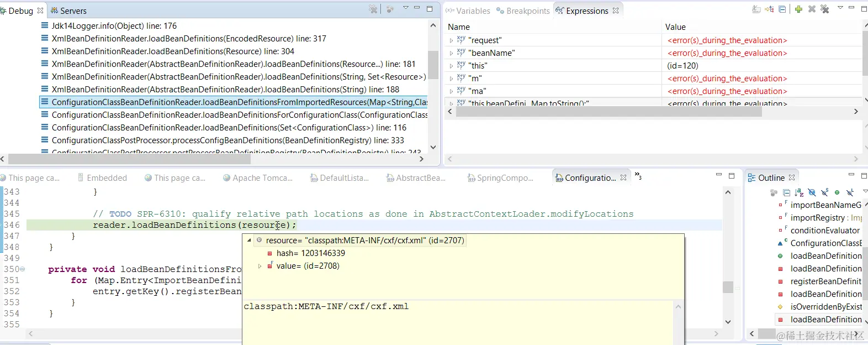Click the Debug stack vertical scrollbar thumb
Screen dimensions: 868x345
tap(433, 64)
